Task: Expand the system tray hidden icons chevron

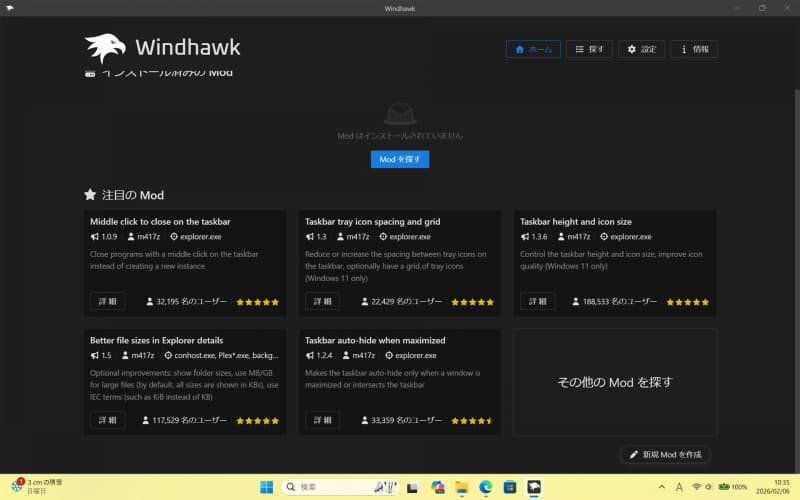Action: 662,487
